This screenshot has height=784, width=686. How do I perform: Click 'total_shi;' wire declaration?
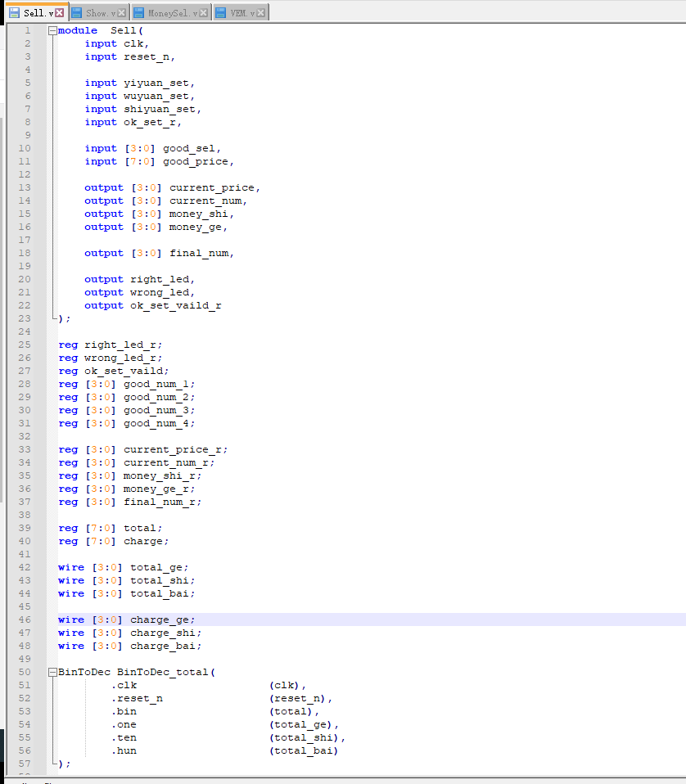(x=162, y=580)
